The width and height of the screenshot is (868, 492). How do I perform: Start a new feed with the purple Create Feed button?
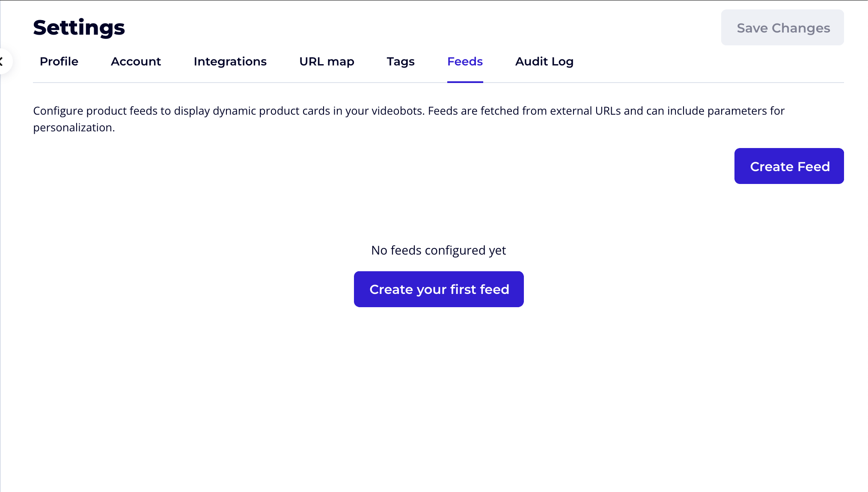click(789, 166)
